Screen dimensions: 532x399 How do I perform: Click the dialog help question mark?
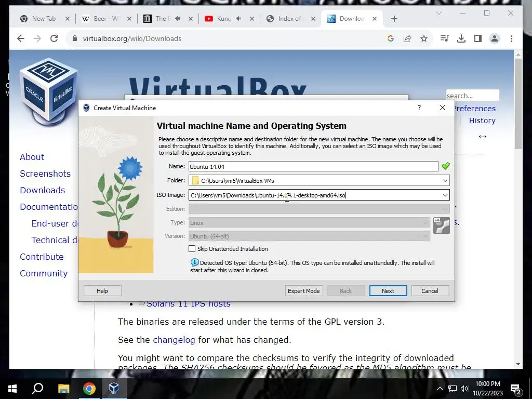pos(419,108)
